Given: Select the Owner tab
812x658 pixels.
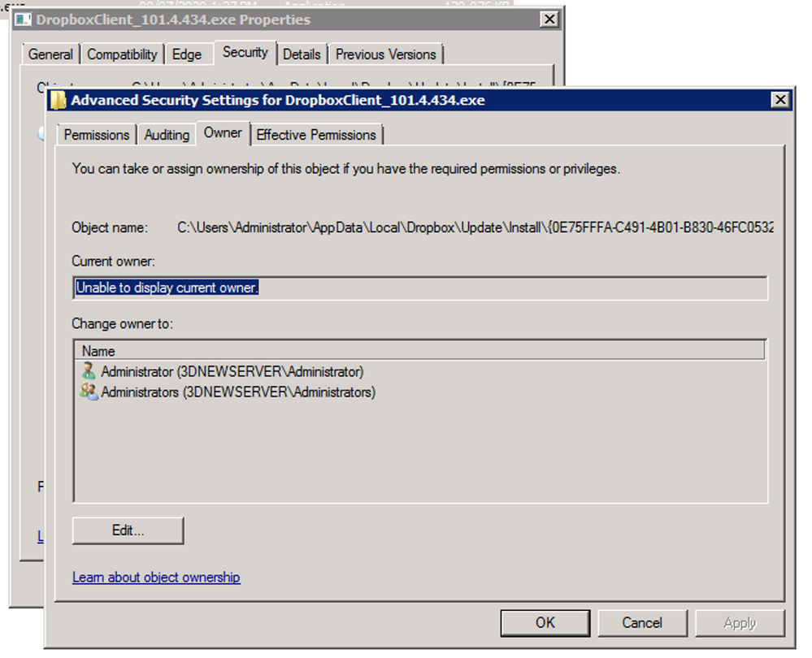Looking at the screenshot, I should pyautogui.click(x=223, y=133).
